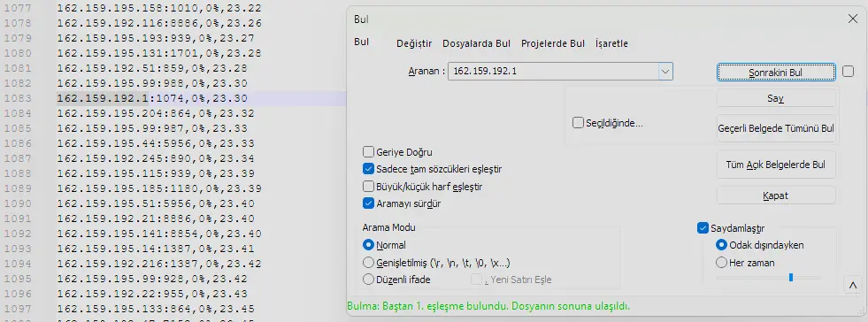The height and width of the screenshot is (322, 868).
Task: Open the Projelerde Bul tab
Action: pos(553,43)
